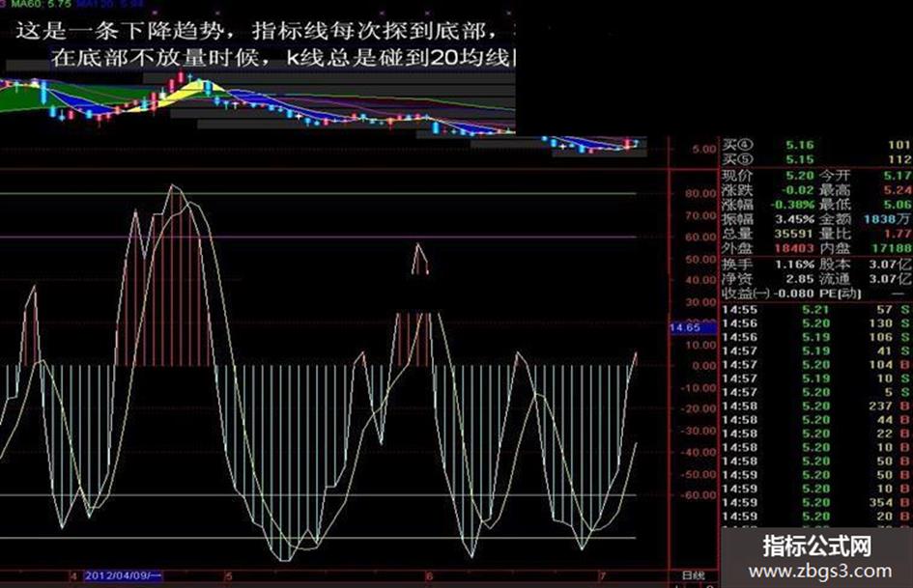This screenshot has height=588, width=913.
Task: Click the 涨幅 value -0.38%
Action: (x=792, y=205)
